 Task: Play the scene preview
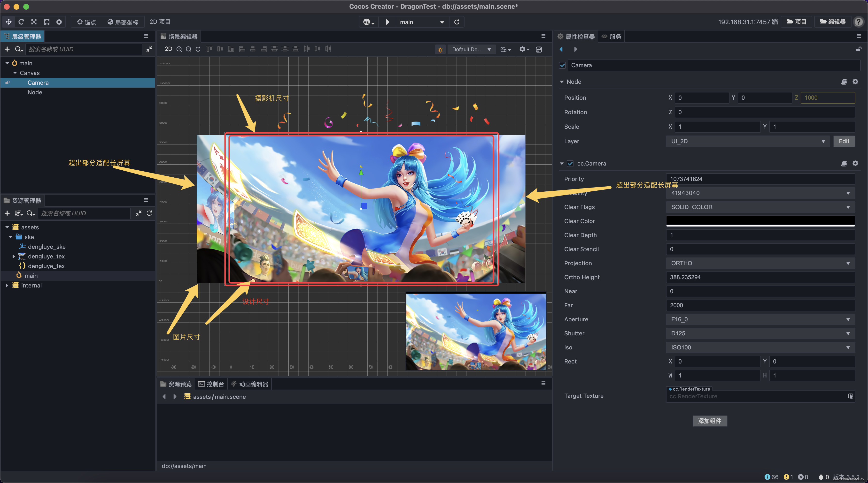click(387, 22)
